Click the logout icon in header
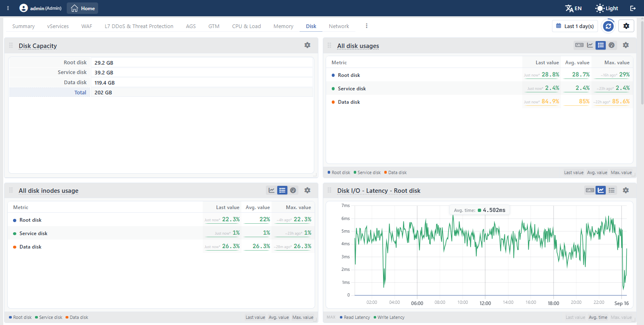Viewport: 644px width, 325px height. [x=633, y=8]
